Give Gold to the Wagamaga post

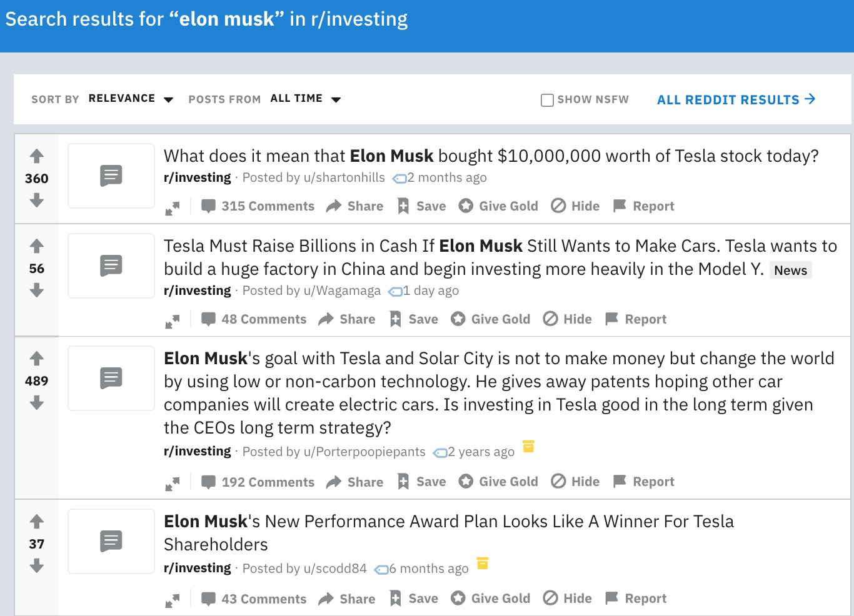coord(491,319)
